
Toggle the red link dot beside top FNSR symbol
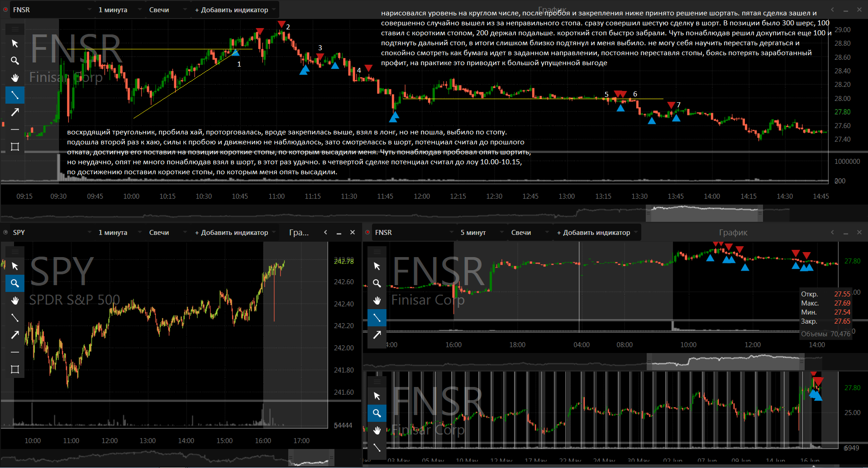click(x=5, y=10)
